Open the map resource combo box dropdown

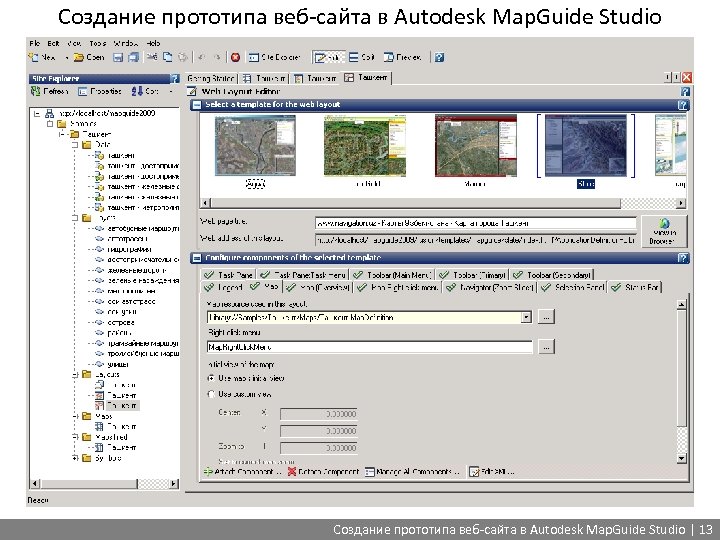(527, 317)
